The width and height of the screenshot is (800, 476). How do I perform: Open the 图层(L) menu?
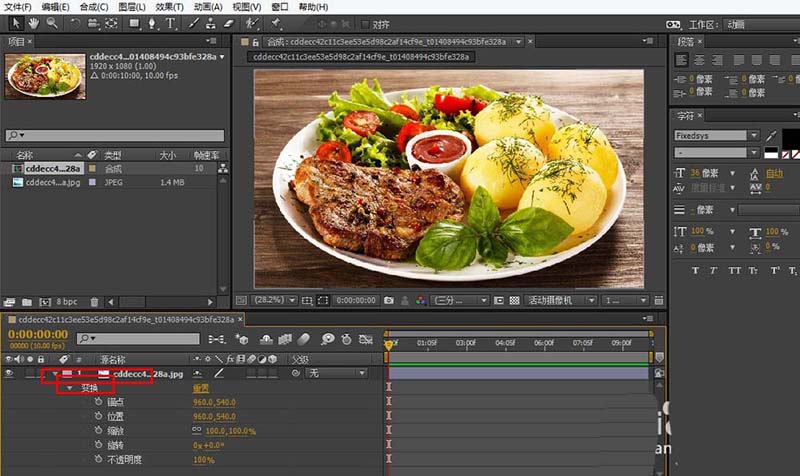pyautogui.click(x=132, y=7)
